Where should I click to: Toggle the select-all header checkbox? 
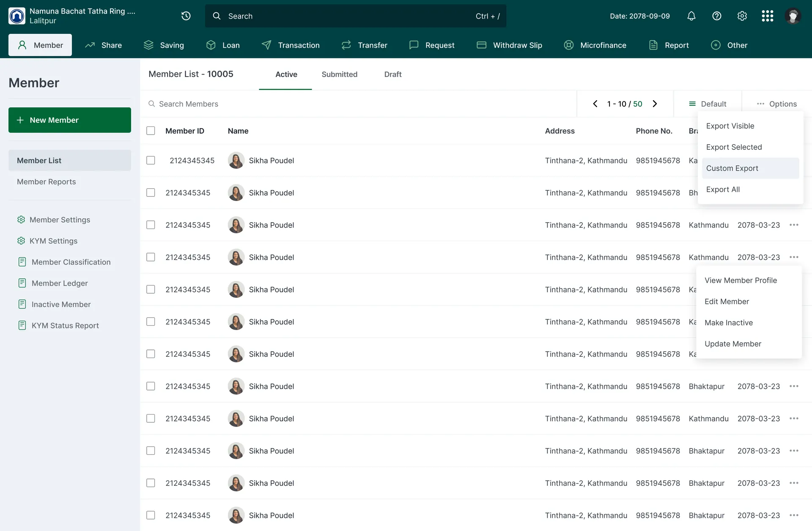tap(151, 131)
